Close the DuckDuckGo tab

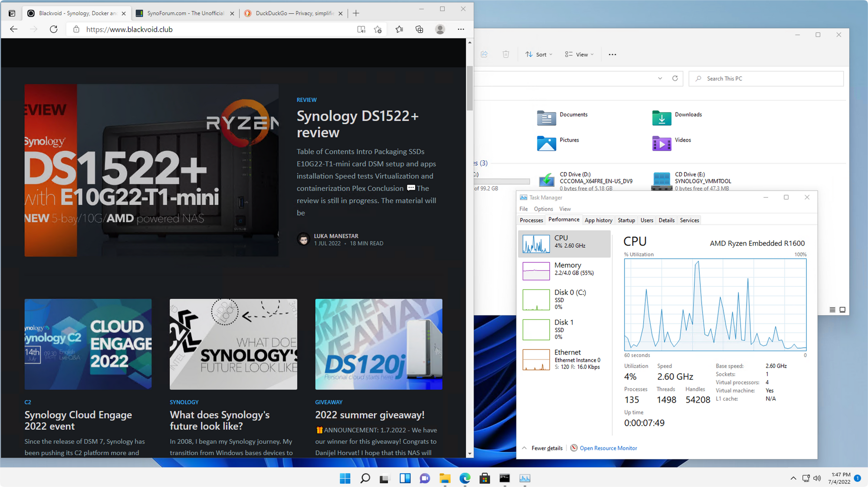point(340,13)
